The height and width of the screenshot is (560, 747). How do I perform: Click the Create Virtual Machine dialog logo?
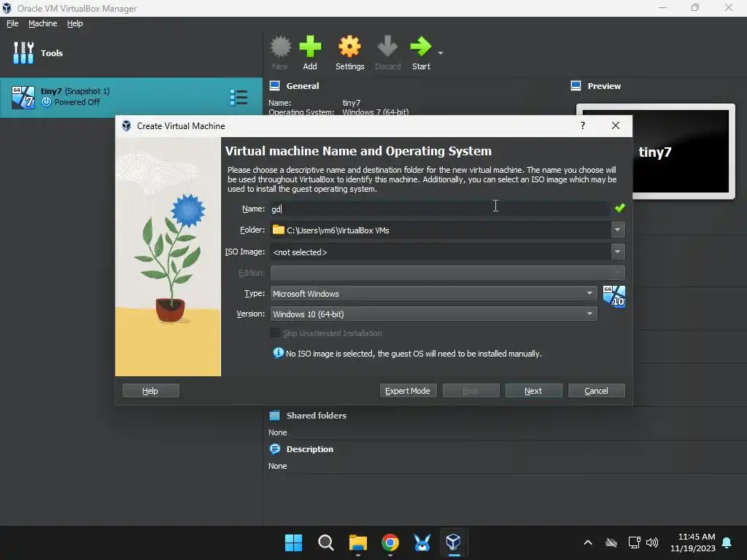126,125
